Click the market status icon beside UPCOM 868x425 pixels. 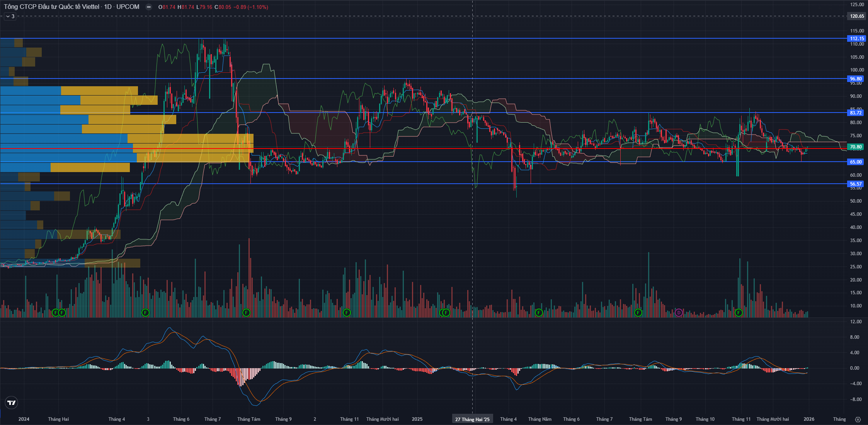(x=148, y=7)
